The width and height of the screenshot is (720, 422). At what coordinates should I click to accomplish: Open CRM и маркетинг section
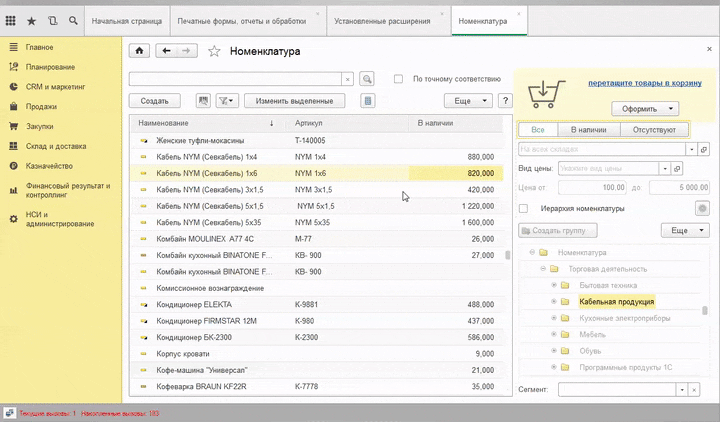click(x=56, y=86)
